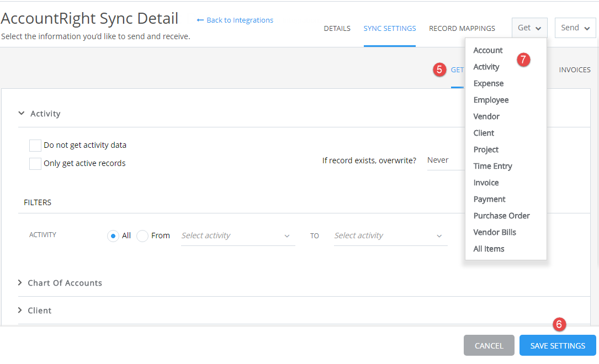Click the FILTERS heading text

click(x=38, y=202)
